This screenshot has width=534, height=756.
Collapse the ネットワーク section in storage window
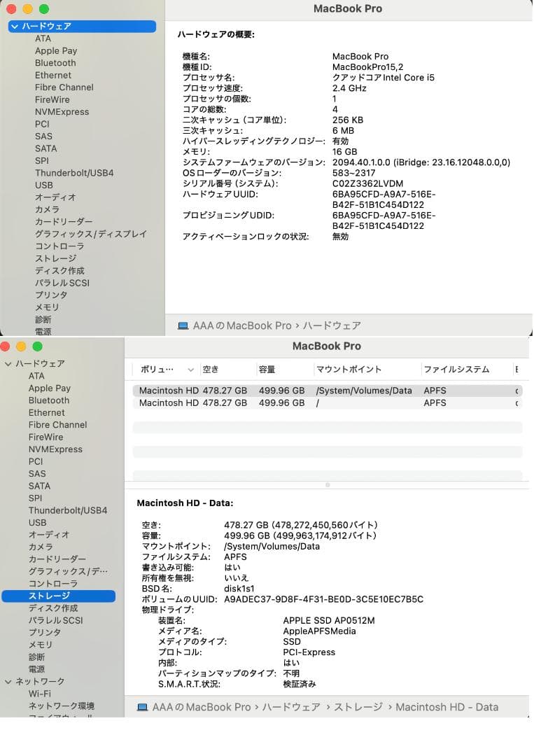pos(8,682)
